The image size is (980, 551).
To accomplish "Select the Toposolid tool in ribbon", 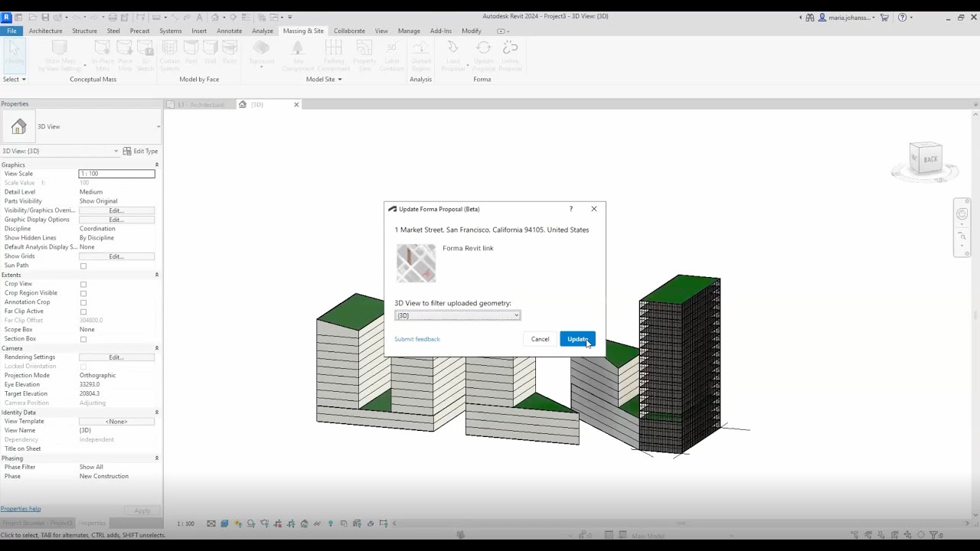I will [x=262, y=54].
